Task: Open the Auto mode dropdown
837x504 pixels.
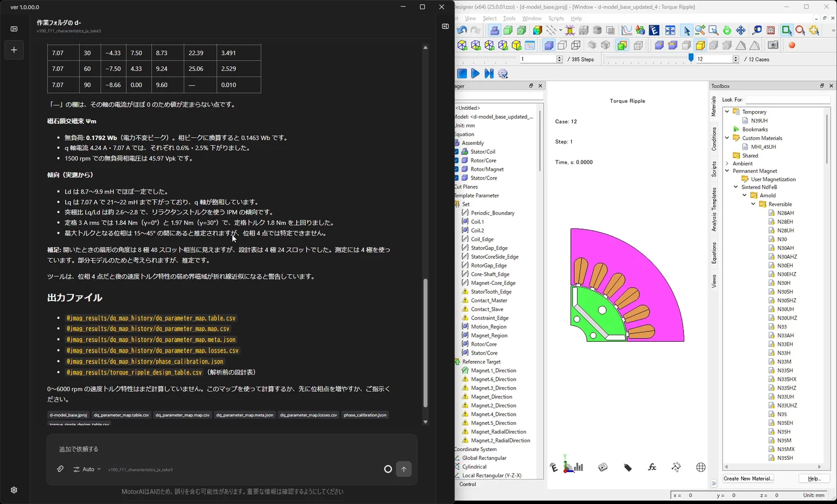Action: (x=87, y=469)
